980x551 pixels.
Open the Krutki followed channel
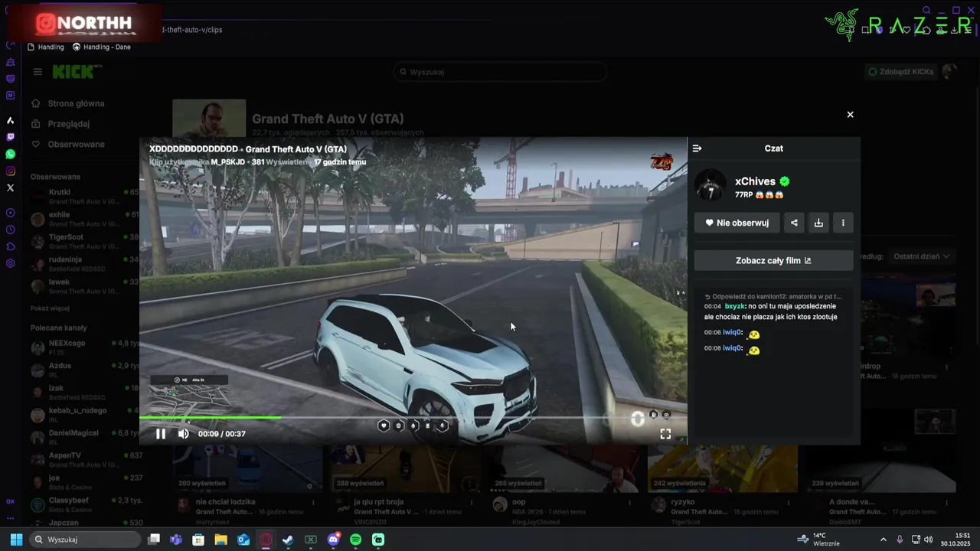point(84,197)
